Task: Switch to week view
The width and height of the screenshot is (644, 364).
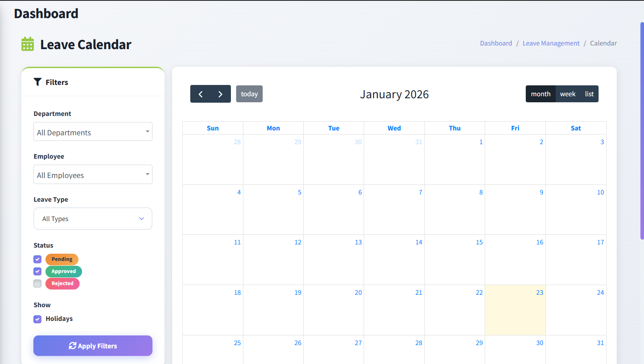Action: click(568, 94)
